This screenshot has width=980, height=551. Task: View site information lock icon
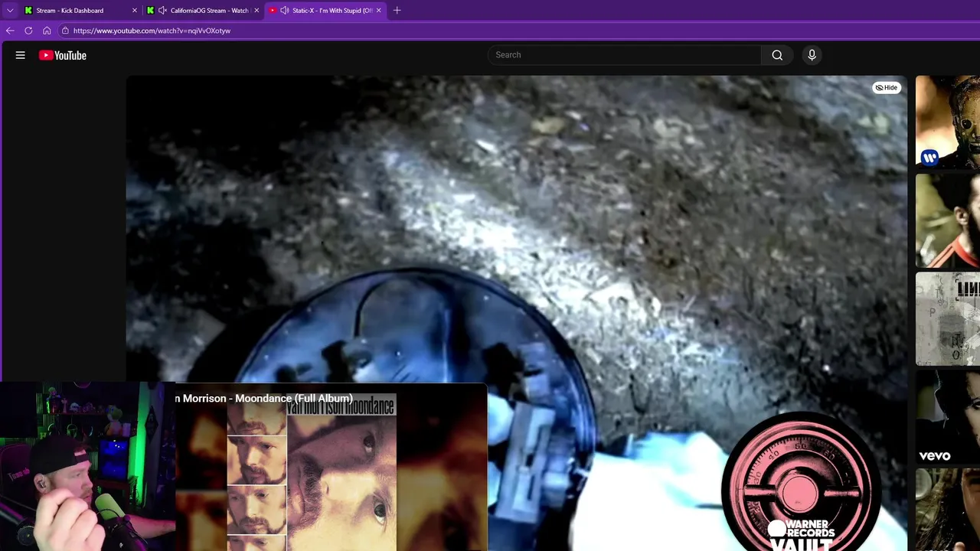(x=66, y=31)
